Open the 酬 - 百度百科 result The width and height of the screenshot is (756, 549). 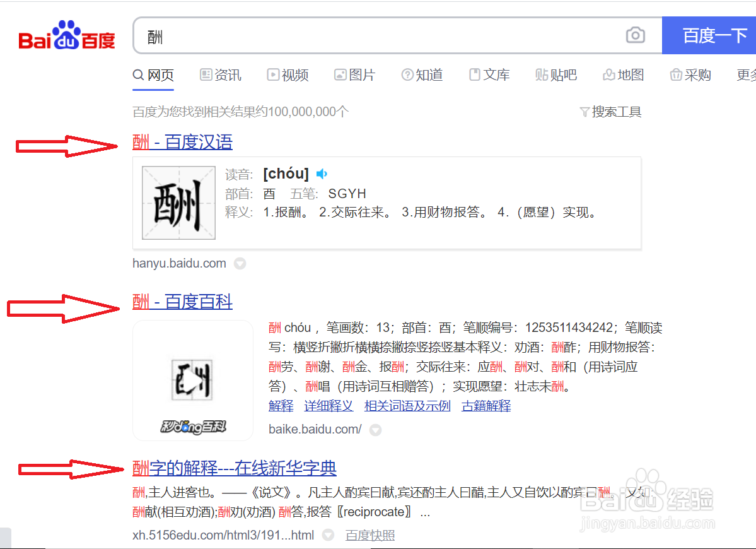[182, 302]
